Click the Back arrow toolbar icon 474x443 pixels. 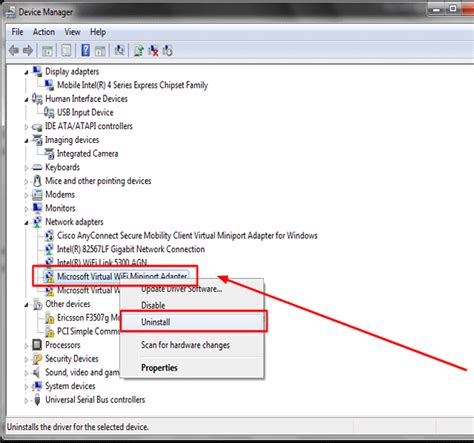[14, 51]
